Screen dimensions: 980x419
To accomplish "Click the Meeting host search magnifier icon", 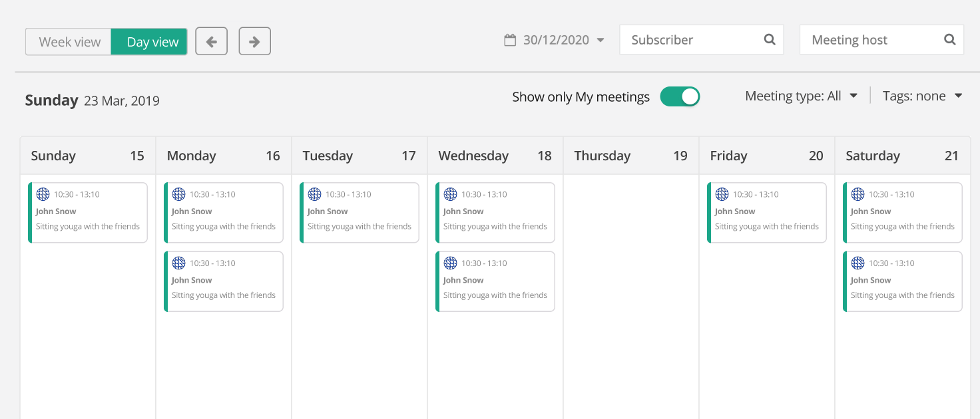I will (x=950, y=40).
